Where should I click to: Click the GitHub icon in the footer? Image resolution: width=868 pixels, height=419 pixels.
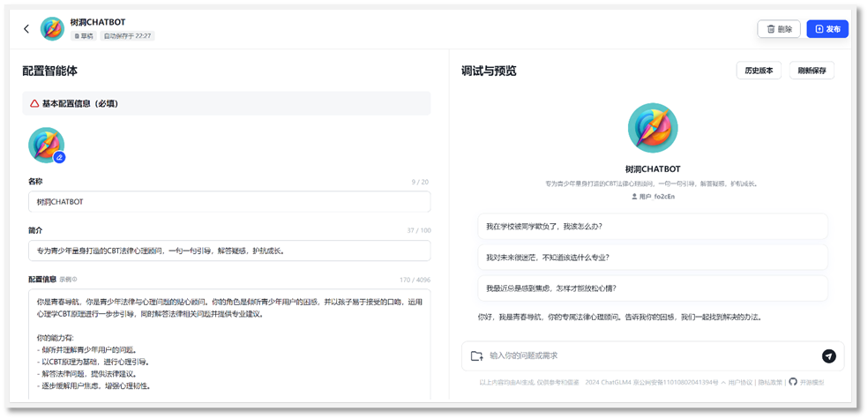[792, 382]
